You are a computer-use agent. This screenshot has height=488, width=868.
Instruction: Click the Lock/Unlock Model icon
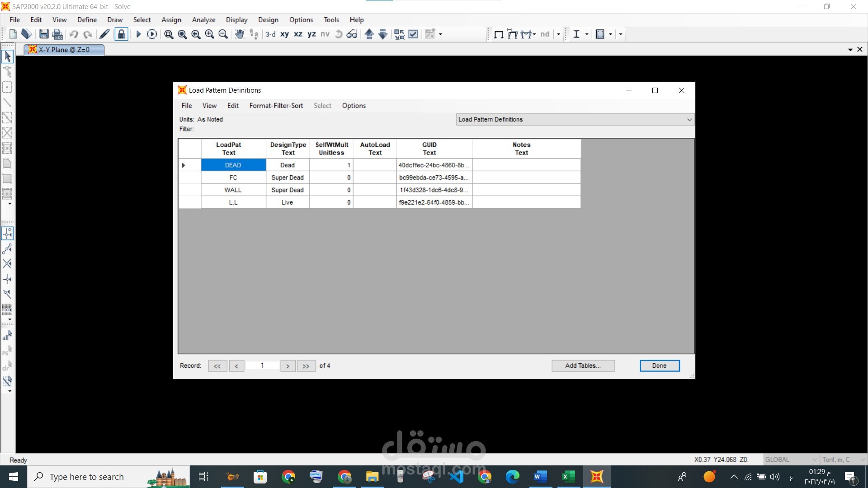point(121,34)
